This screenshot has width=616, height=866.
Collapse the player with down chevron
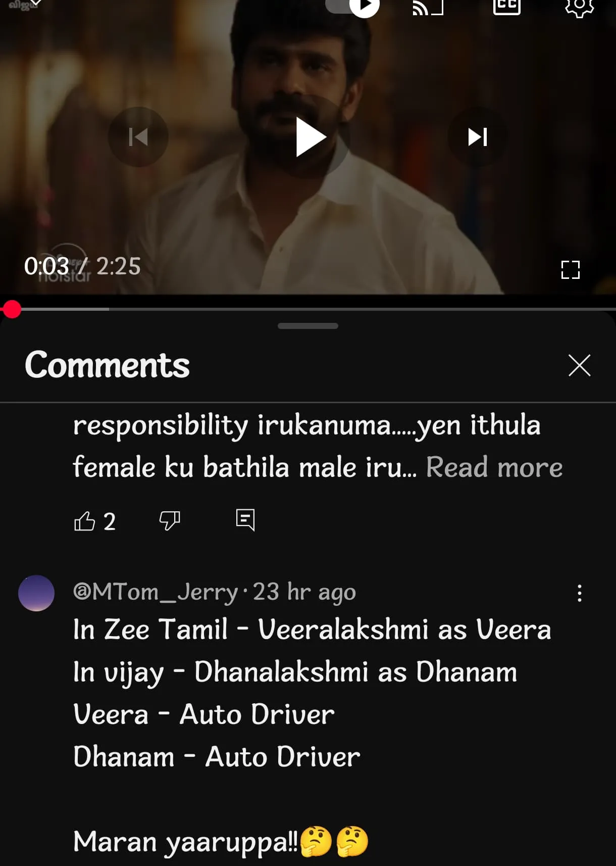(35, 3)
